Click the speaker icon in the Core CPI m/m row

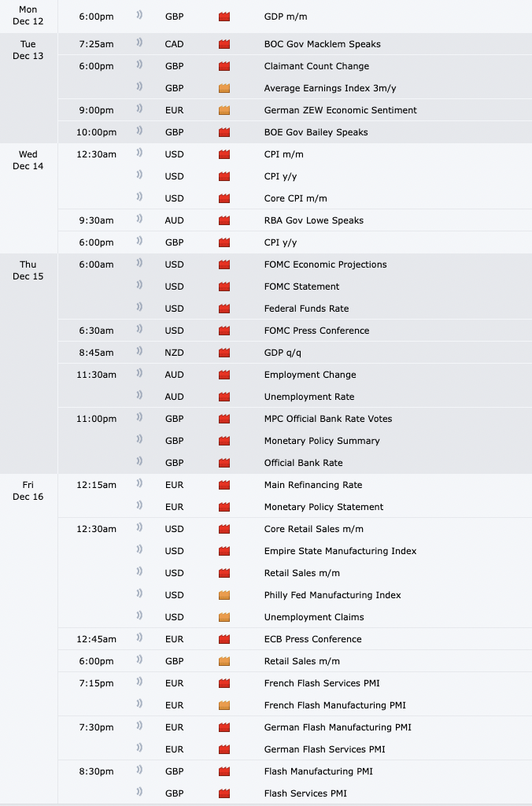140,198
